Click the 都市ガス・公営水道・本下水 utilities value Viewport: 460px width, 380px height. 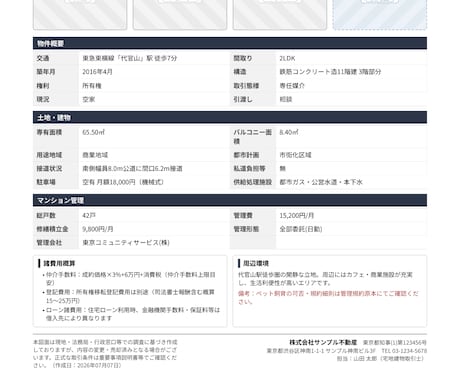coord(321,182)
